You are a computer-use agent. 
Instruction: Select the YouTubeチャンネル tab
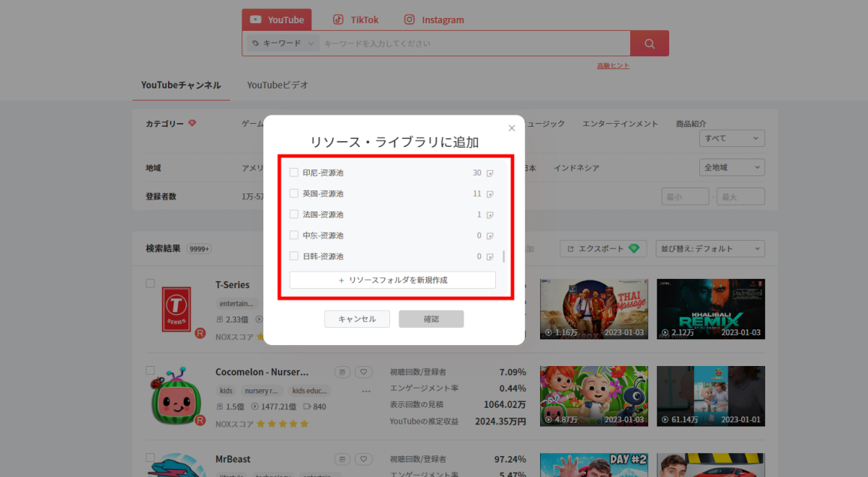click(181, 85)
